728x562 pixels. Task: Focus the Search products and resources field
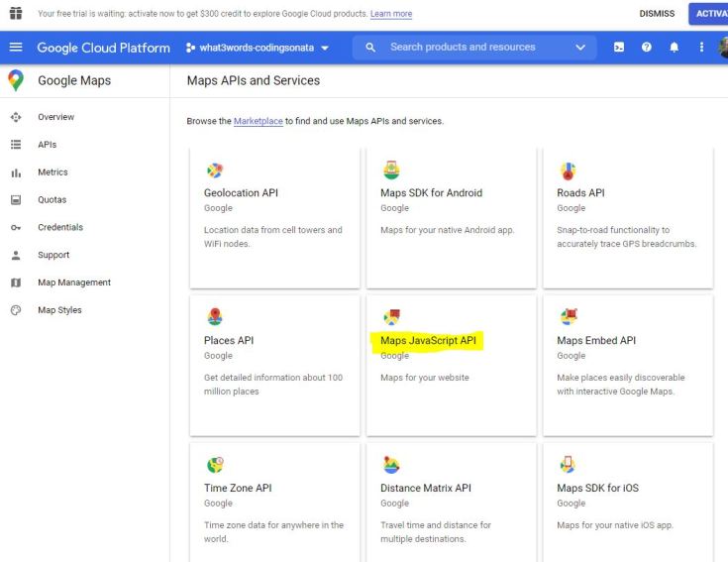coord(474,48)
